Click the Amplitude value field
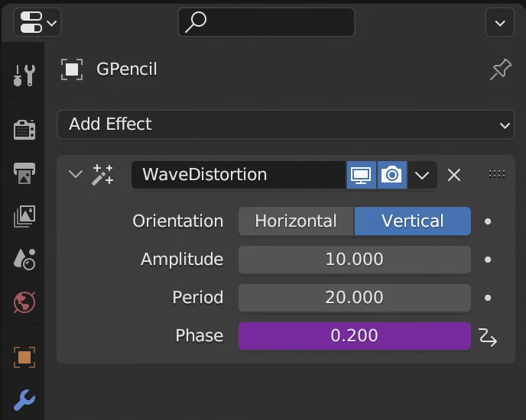The height and width of the screenshot is (420, 526). tap(354, 260)
